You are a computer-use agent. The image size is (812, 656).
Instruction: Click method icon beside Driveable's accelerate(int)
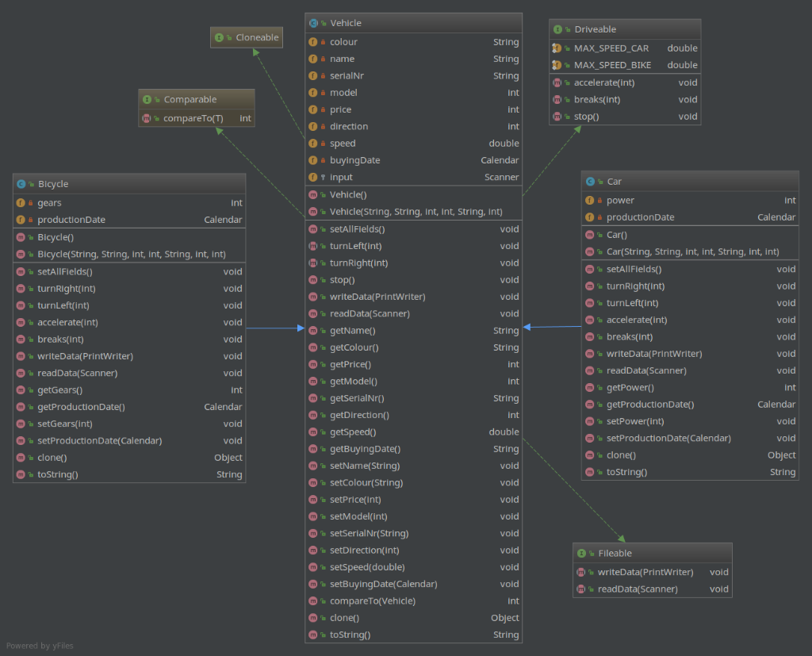click(x=557, y=83)
